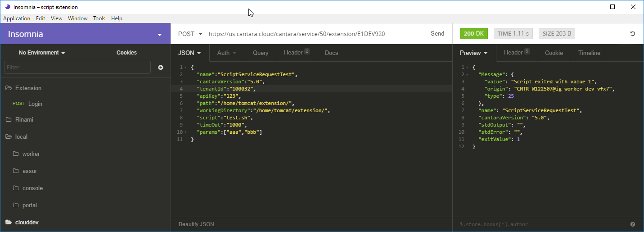Open the POST method dropdown
644x232 pixels.
190,34
